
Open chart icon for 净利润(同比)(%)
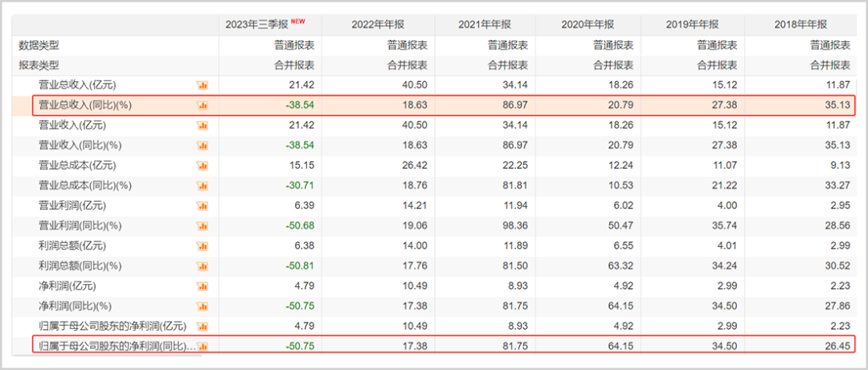coord(203,306)
